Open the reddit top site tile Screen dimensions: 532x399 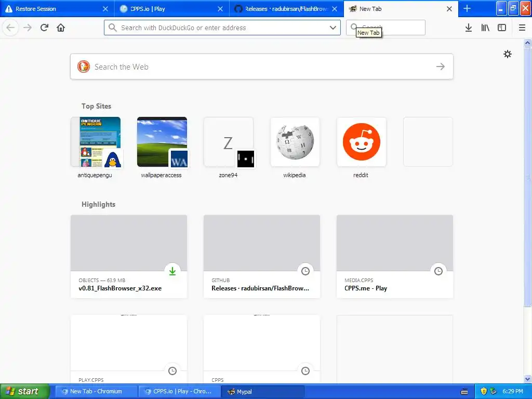click(x=362, y=142)
